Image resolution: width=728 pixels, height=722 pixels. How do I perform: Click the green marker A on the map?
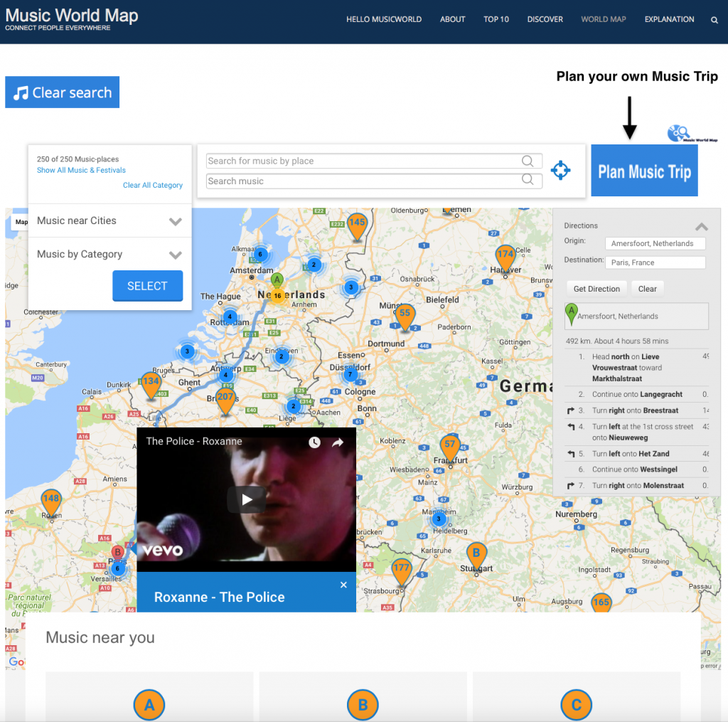(x=278, y=281)
